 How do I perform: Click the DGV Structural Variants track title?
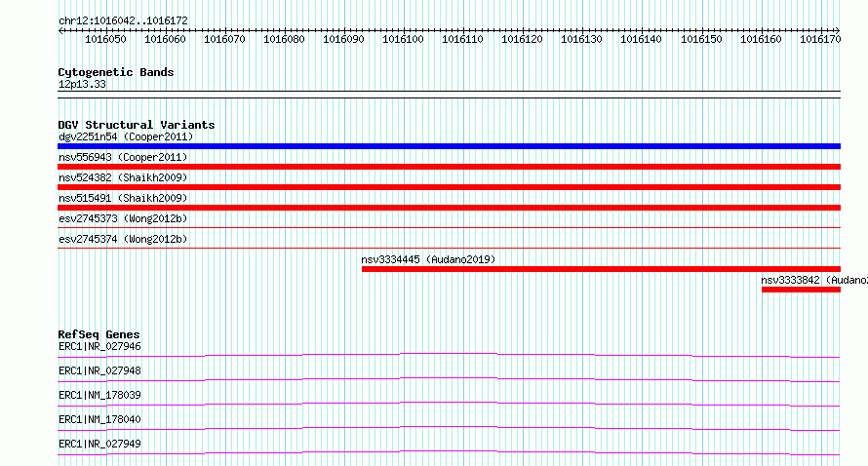tap(137, 125)
